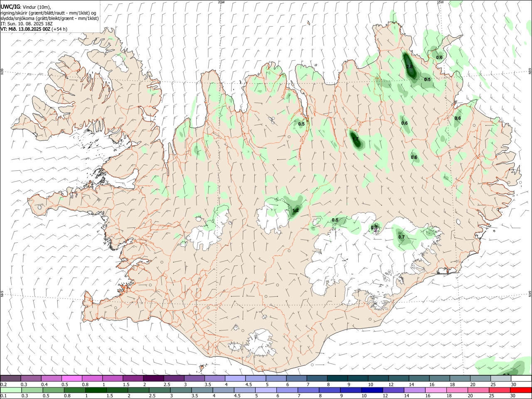Image resolution: width=532 pixels, height=399 pixels.
Task: Pick the mauve 0.2 snow swatch in the top row
Action: [10, 378]
